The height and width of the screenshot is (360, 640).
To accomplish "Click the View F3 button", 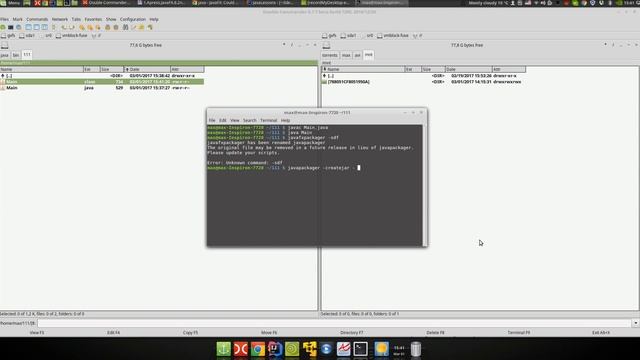I will pos(37,333).
